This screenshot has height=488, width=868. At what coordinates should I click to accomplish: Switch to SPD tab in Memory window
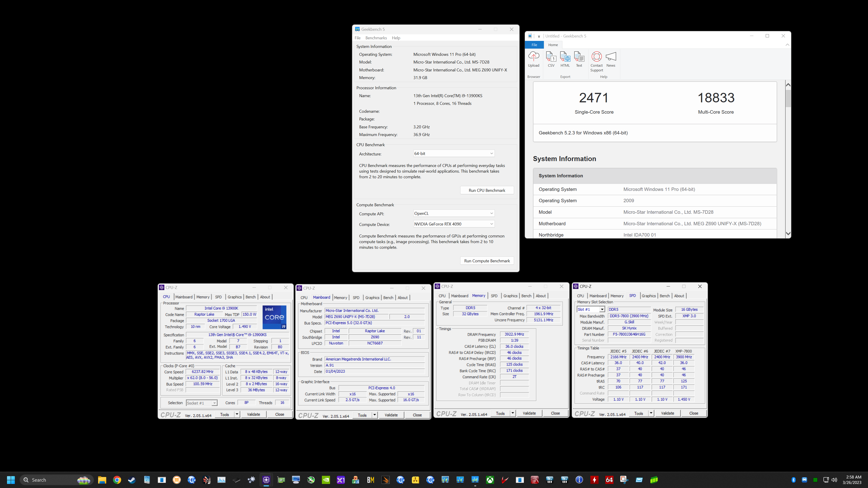494,296
